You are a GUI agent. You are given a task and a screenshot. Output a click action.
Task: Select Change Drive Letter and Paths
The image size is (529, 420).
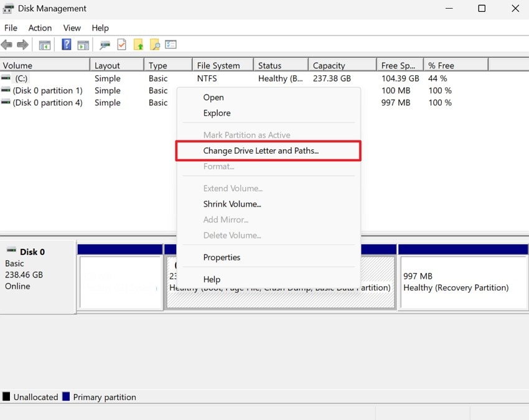[269, 151]
